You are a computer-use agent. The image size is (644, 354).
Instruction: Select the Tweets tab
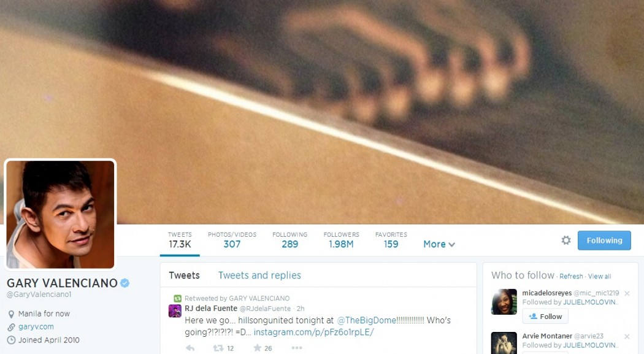pyautogui.click(x=184, y=275)
